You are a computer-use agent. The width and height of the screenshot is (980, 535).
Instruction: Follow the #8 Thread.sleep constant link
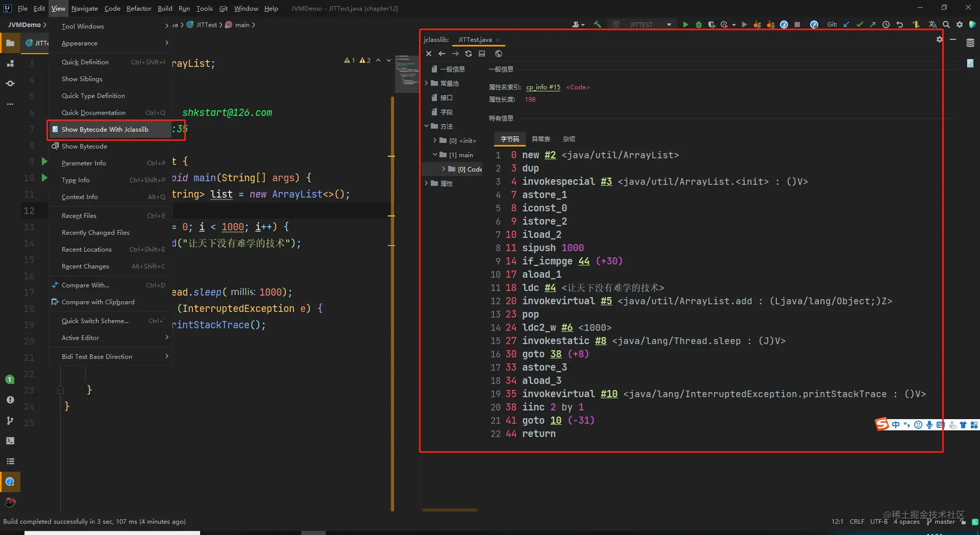click(x=601, y=341)
